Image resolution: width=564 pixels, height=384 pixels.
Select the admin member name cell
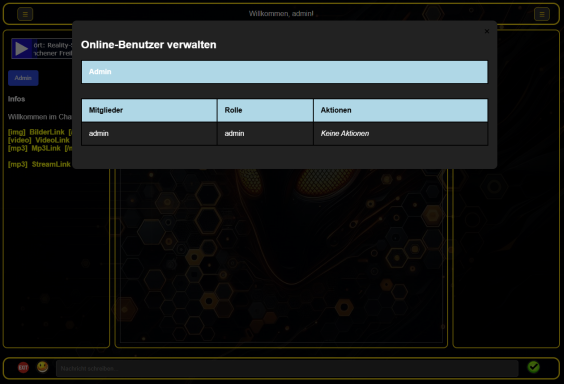tap(149, 133)
